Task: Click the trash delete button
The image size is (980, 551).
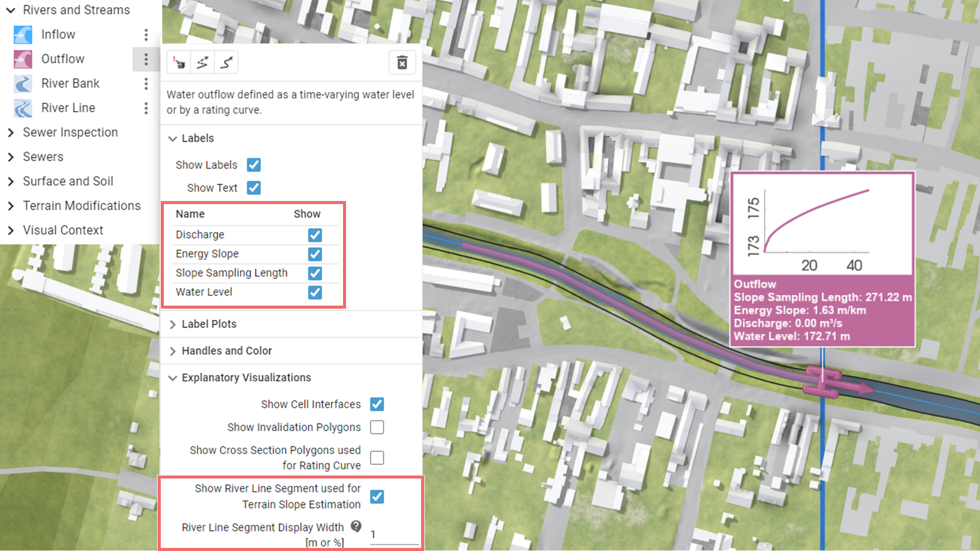Action: (402, 63)
